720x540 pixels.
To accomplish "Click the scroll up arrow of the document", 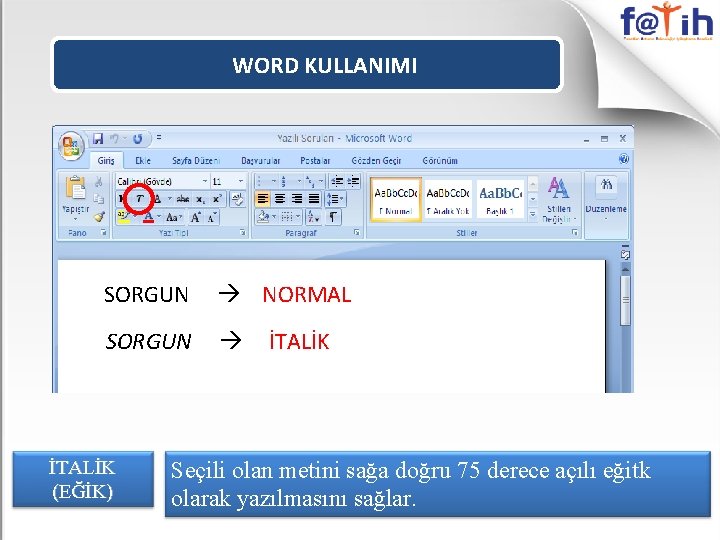I will click(x=625, y=268).
